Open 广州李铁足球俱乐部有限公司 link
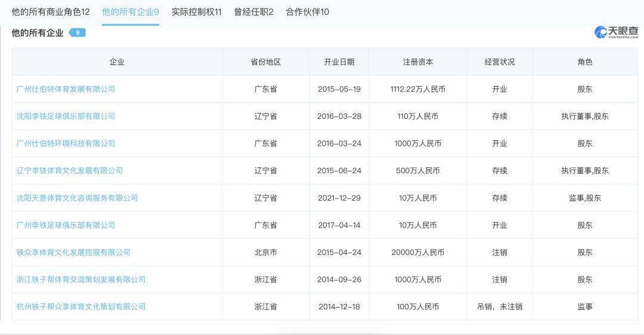This screenshot has height=335, width=644. (66, 225)
